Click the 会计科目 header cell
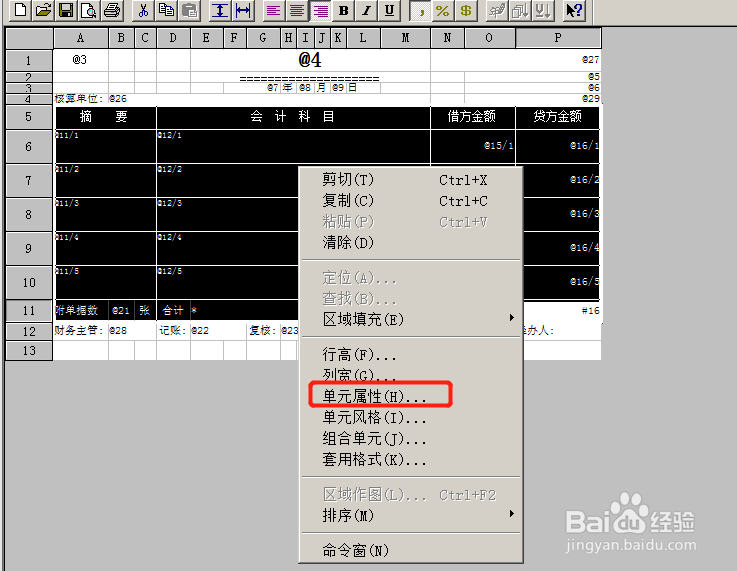This screenshot has height=571, width=737. point(293,117)
